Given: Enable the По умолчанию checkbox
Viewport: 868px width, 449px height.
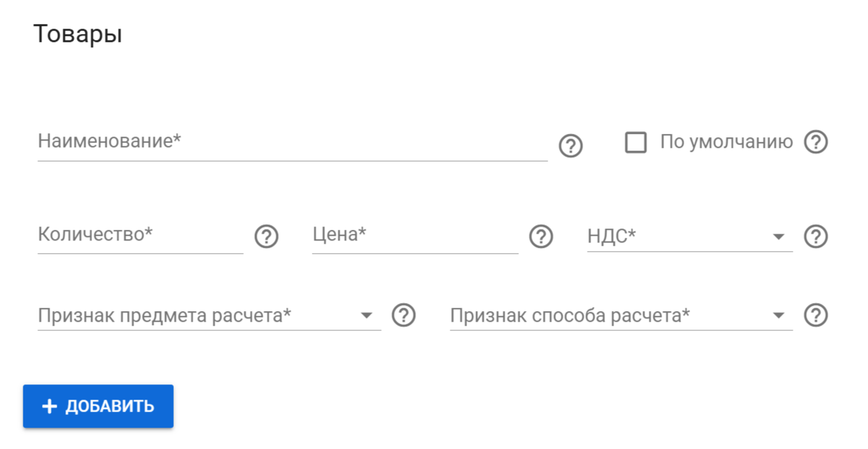Looking at the screenshot, I should click(x=636, y=142).
